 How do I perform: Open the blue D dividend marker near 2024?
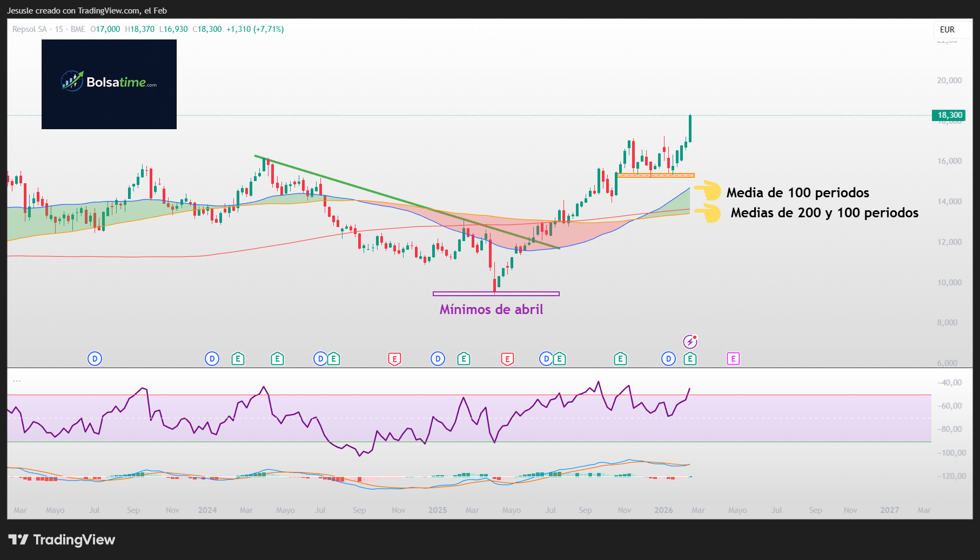point(211,358)
